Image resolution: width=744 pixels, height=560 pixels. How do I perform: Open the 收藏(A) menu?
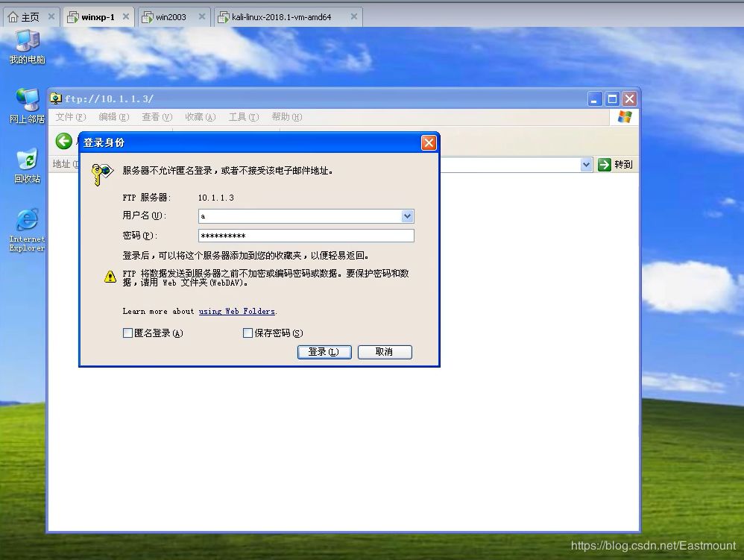click(201, 117)
